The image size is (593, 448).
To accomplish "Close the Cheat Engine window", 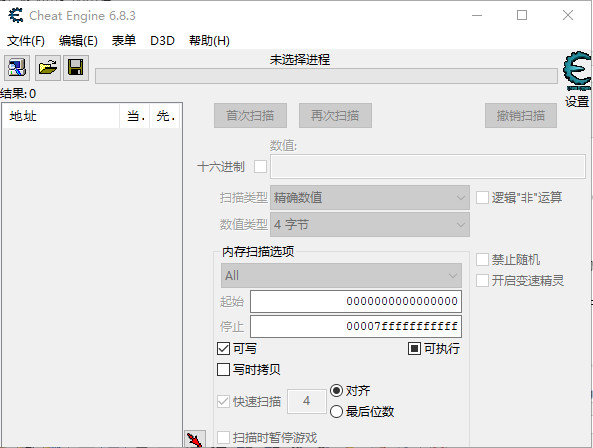I will click(568, 15).
